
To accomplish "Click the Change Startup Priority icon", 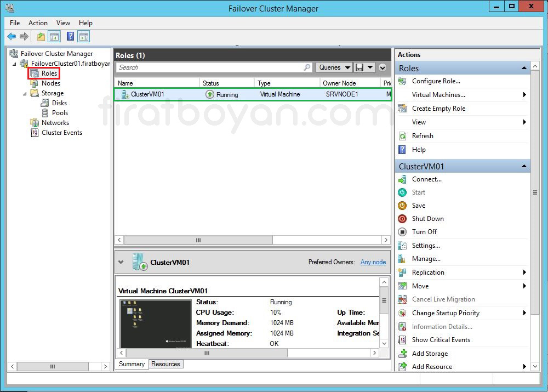I will coord(402,313).
